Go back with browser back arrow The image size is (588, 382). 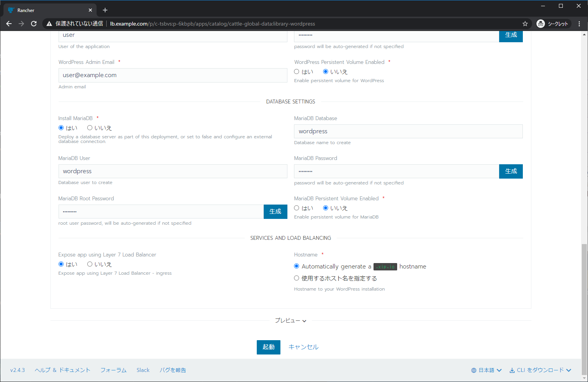point(9,24)
